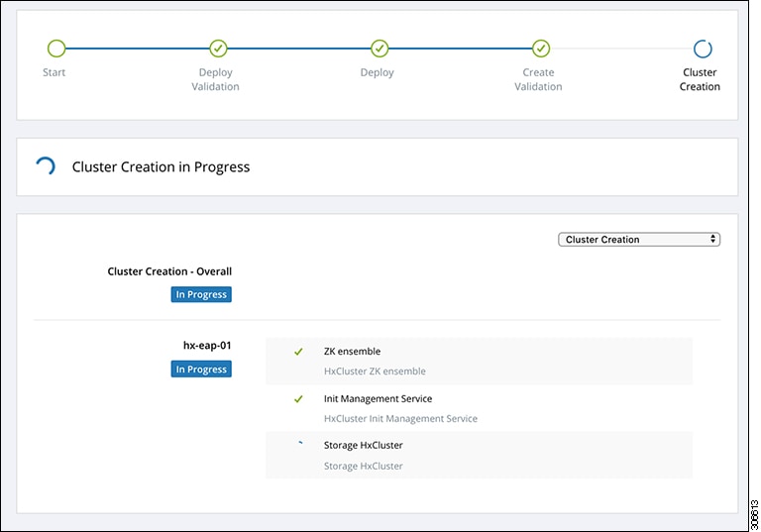
Task: Select the Deploy Validation step label
Action: [x=216, y=79]
